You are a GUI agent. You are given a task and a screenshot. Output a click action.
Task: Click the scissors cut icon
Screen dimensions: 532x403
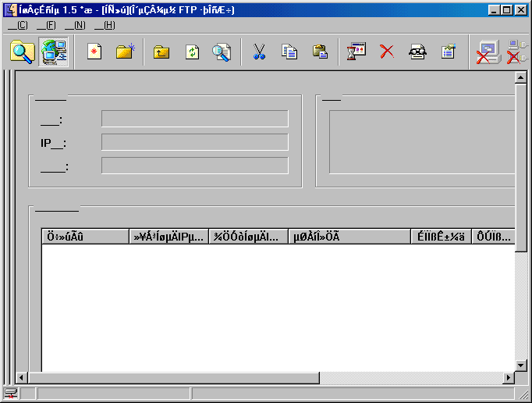pyautogui.click(x=259, y=52)
